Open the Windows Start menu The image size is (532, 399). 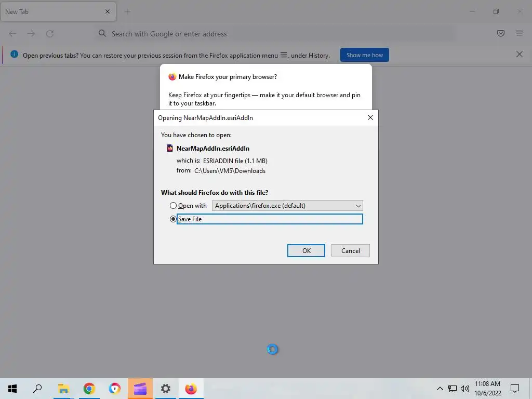click(12, 389)
